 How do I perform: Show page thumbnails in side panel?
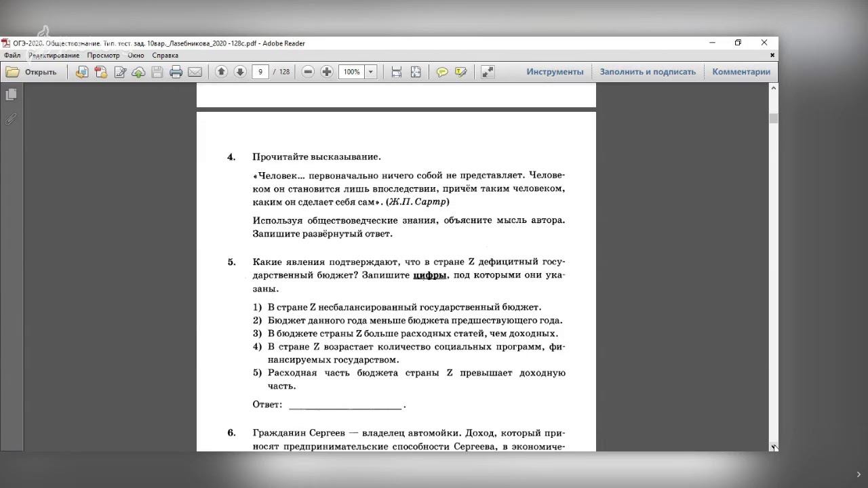click(x=11, y=95)
